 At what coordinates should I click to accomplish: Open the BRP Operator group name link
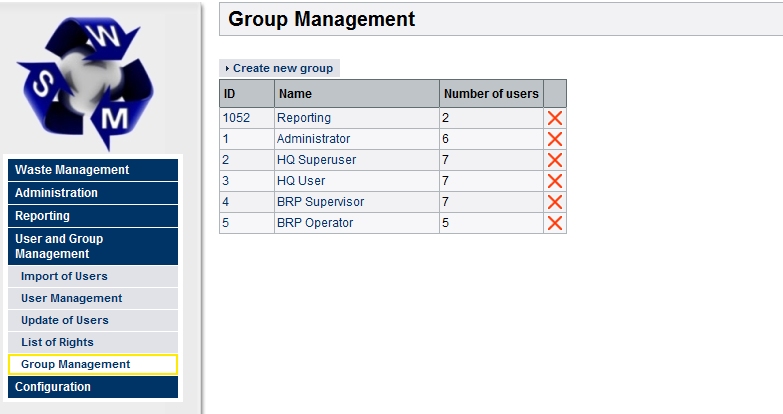pos(314,223)
